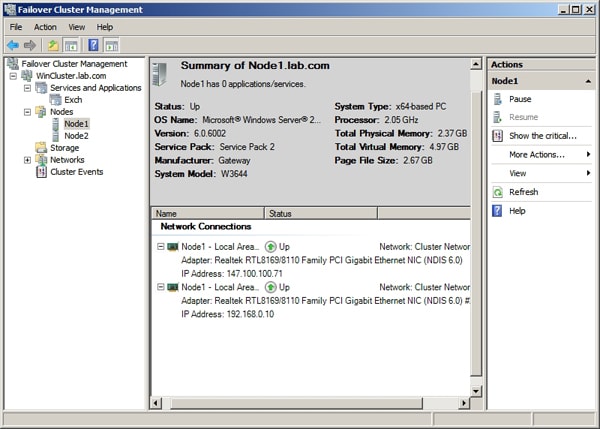The image size is (600, 429).
Task: Click the Back arrow toolbar icon
Action: [13, 46]
